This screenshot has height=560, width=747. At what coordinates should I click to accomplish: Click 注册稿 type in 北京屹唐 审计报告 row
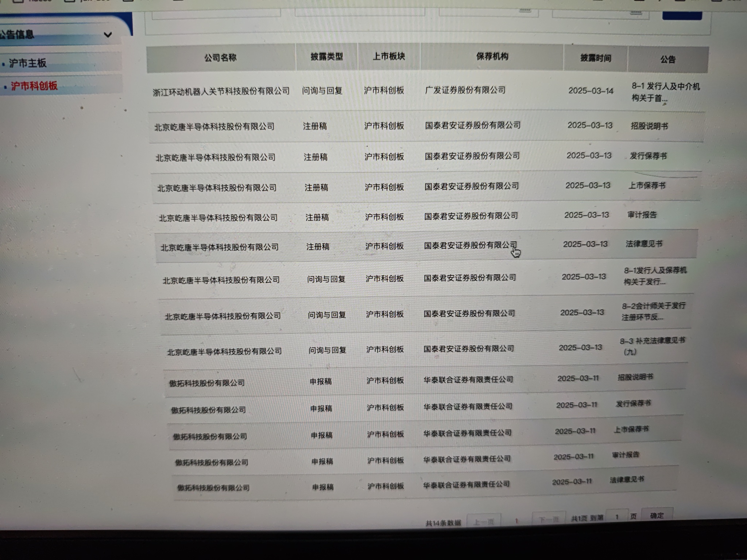tap(317, 217)
